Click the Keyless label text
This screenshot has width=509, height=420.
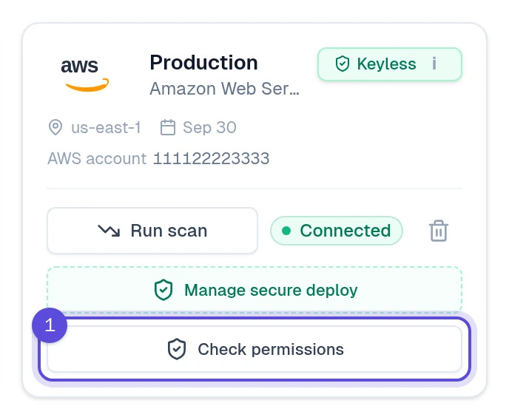click(x=386, y=64)
